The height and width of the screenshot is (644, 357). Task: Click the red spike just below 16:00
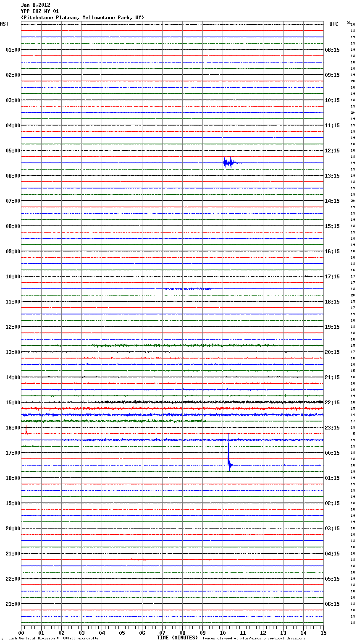point(26,430)
